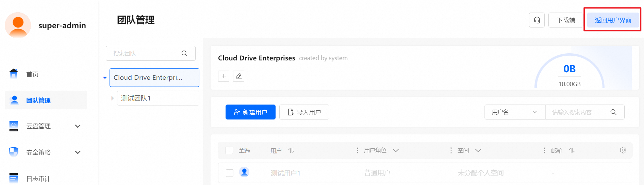The width and height of the screenshot is (644, 185).
Task: Open the table column settings gear
Action: pos(623,150)
